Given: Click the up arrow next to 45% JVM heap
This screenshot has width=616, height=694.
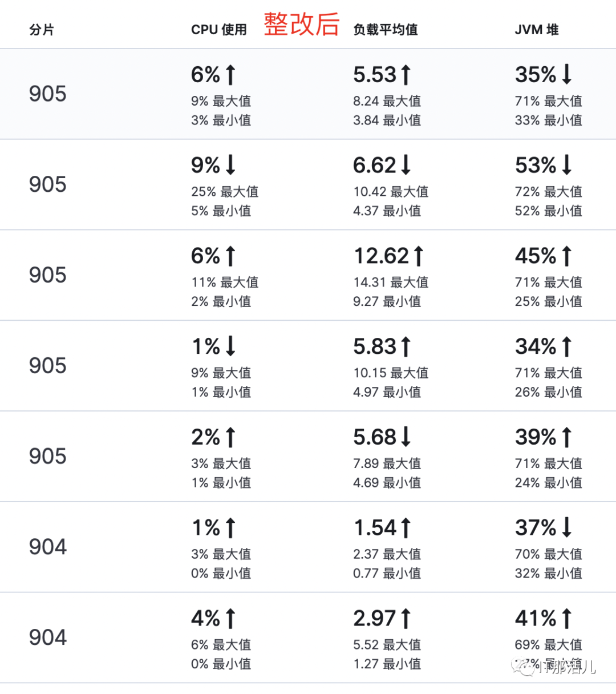Looking at the screenshot, I should 566,256.
